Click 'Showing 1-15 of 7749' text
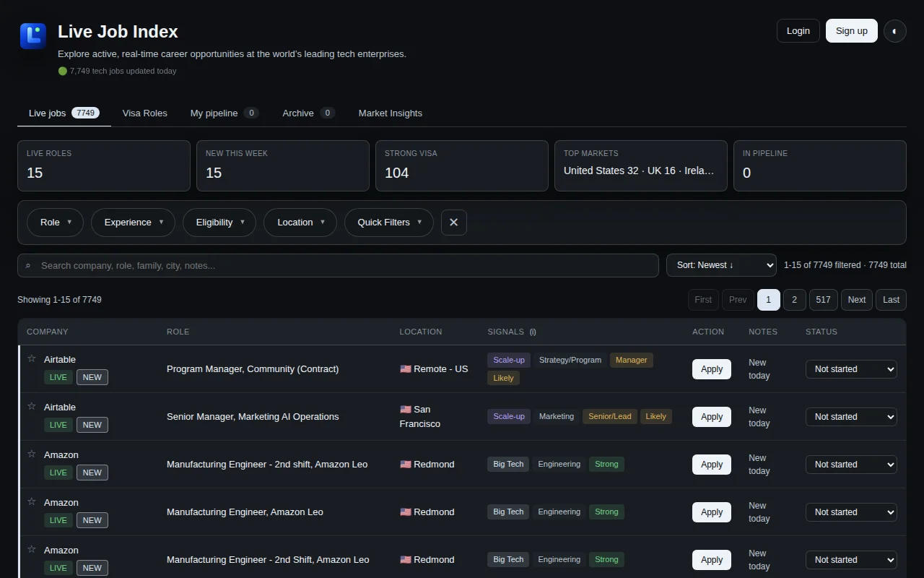The image size is (924, 578). (x=59, y=300)
